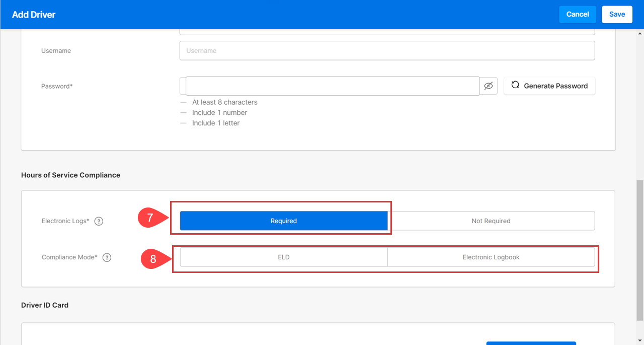The width and height of the screenshot is (644, 345).
Task: Click the 'Include 1 number' hint
Action: point(220,113)
